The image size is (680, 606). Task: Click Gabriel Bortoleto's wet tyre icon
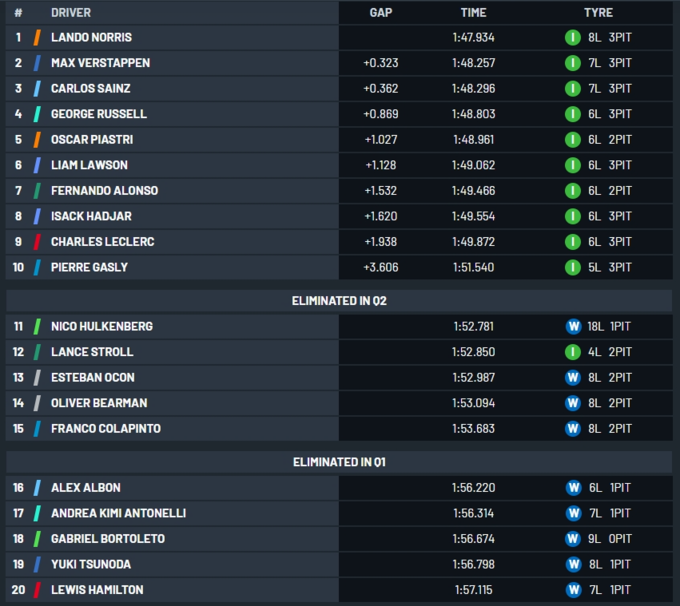click(x=573, y=539)
